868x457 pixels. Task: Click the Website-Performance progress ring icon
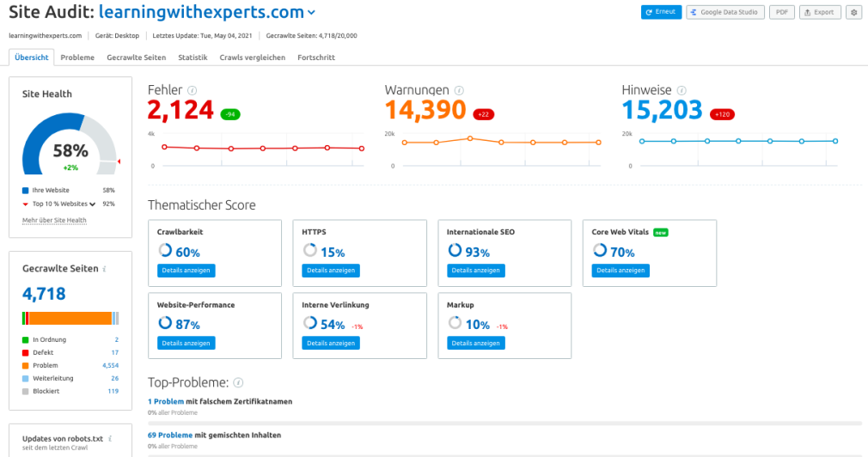point(165,322)
